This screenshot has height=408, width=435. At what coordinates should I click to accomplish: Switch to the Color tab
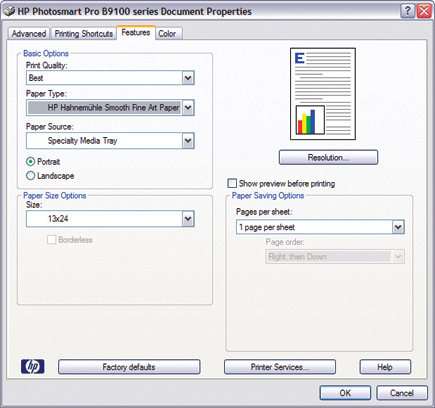point(168,34)
